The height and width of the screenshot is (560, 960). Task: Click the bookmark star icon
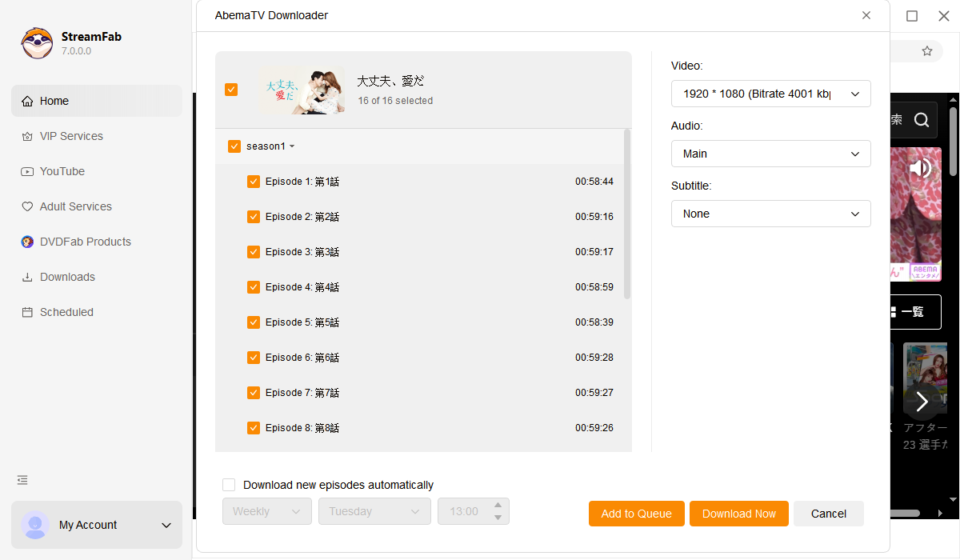pyautogui.click(x=927, y=51)
